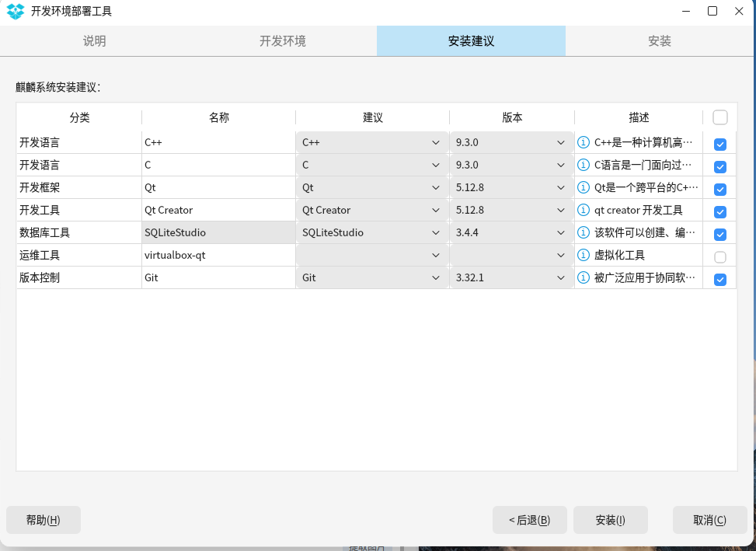Click the 安装(I) button
The image size is (756, 551).
coord(611,520)
